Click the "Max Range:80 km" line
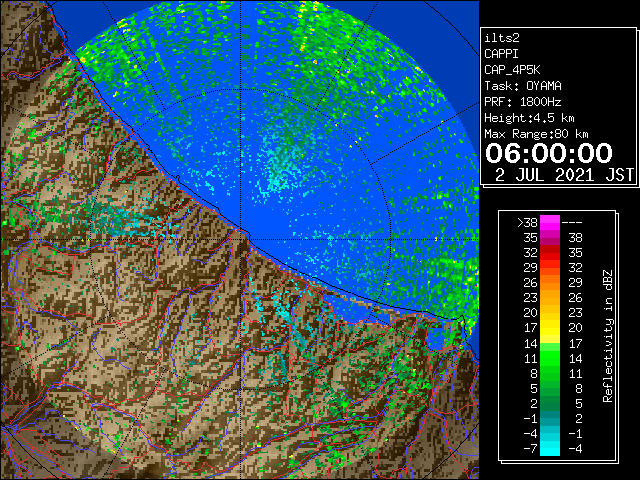The image size is (640, 480). (536, 134)
